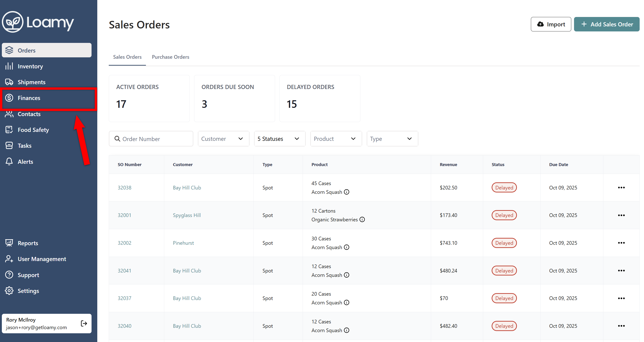Click the Alerts bell icon
Image resolution: width=644 pixels, height=342 pixels.
[9, 161]
